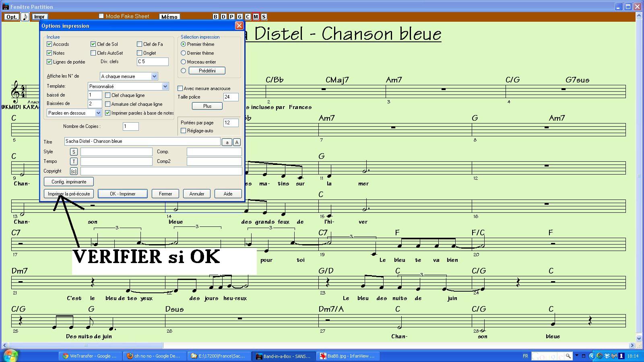The width and height of the screenshot is (644, 362).
Task: Select the C track button
Action: (x=248, y=16)
